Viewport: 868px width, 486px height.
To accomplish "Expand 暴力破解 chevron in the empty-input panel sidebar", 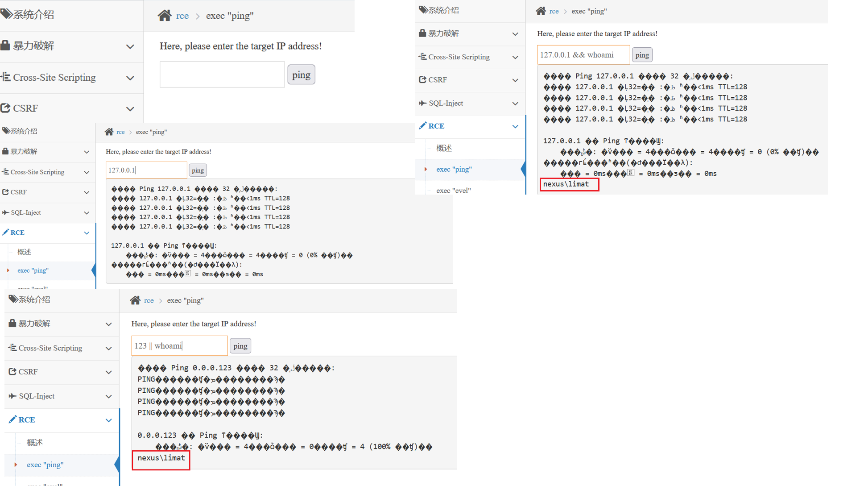I will [x=130, y=46].
